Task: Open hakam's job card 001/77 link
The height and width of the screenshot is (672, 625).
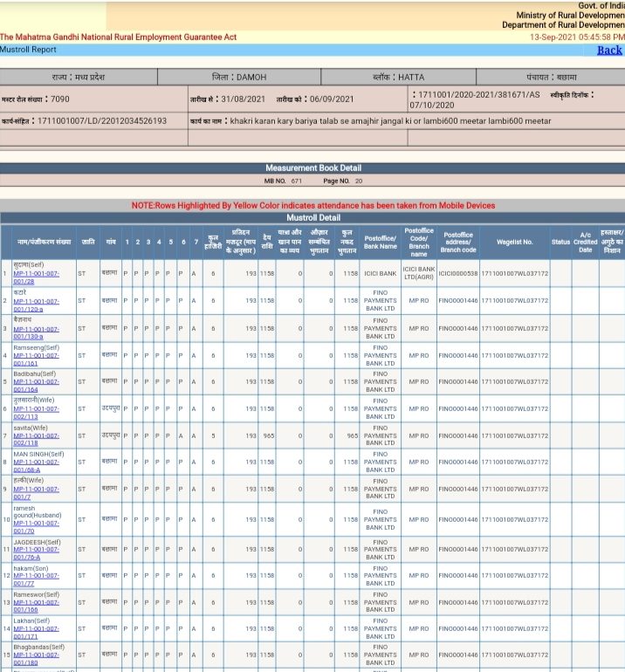Action: [x=36, y=579]
